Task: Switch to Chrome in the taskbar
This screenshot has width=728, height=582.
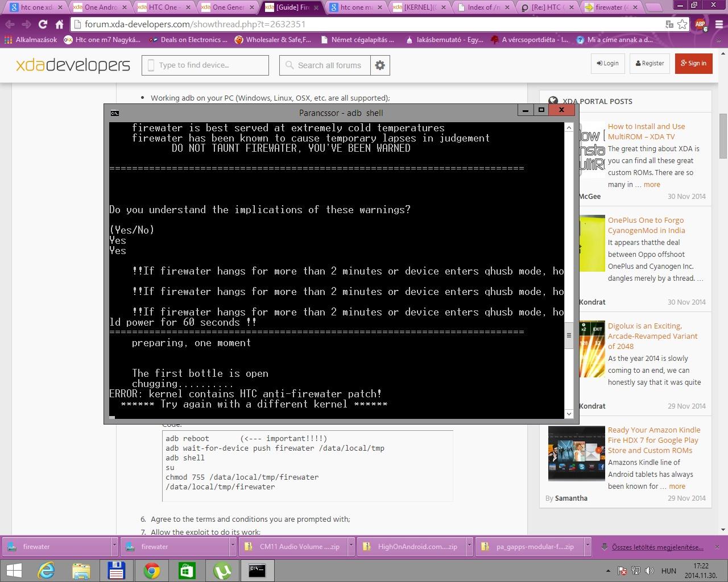Action: click(x=151, y=571)
